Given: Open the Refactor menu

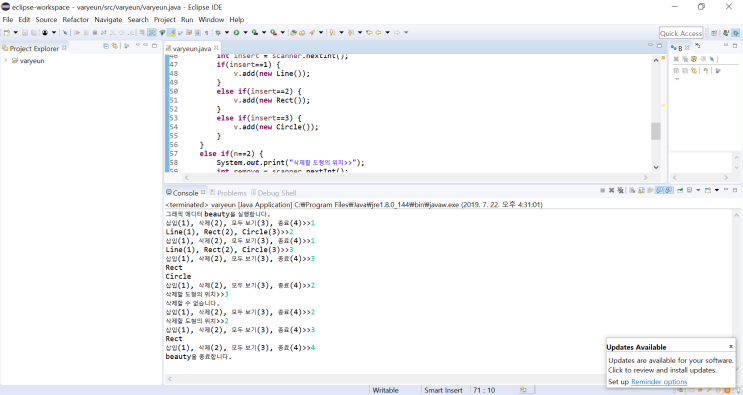Looking at the screenshot, I should [75, 19].
